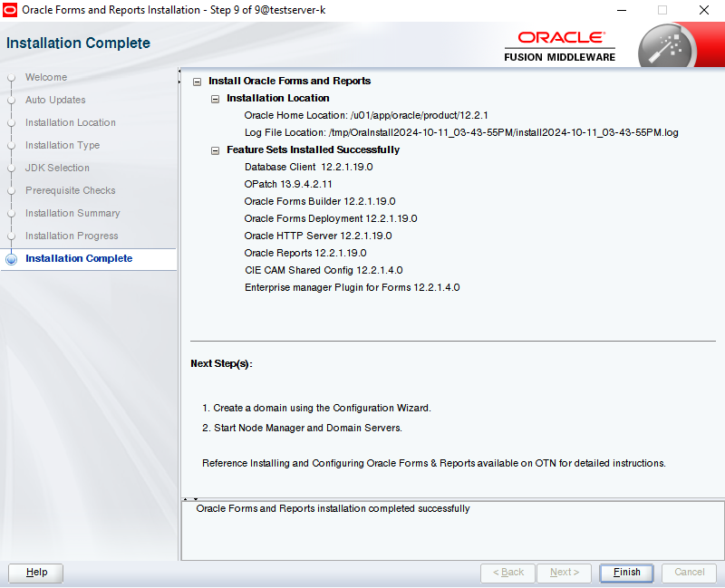Click the Log File Location line

pyautogui.click(x=461, y=132)
